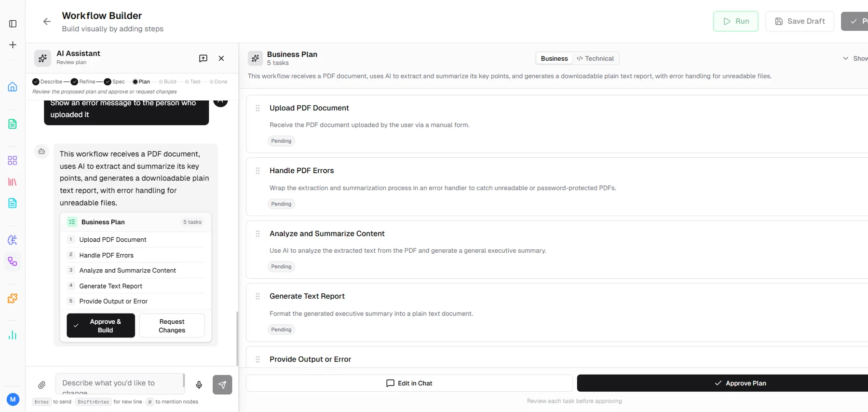Start a new chat with plus-message icon
This screenshot has width=868, height=412.
(203, 58)
